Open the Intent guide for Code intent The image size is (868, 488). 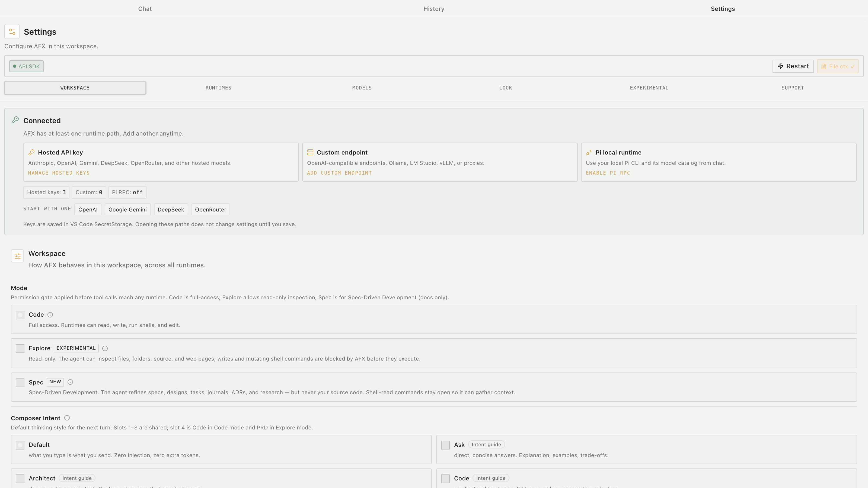pyautogui.click(x=491, y=478)
